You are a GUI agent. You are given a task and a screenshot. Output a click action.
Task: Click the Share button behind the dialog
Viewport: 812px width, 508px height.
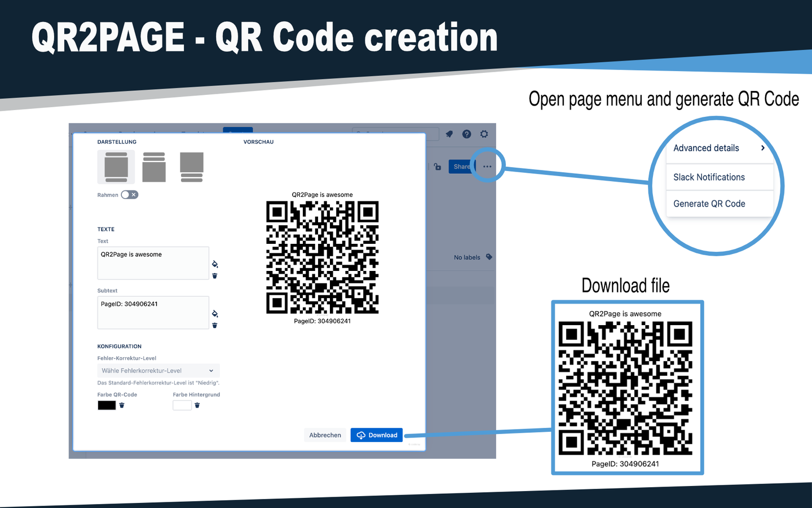(461, 167)
